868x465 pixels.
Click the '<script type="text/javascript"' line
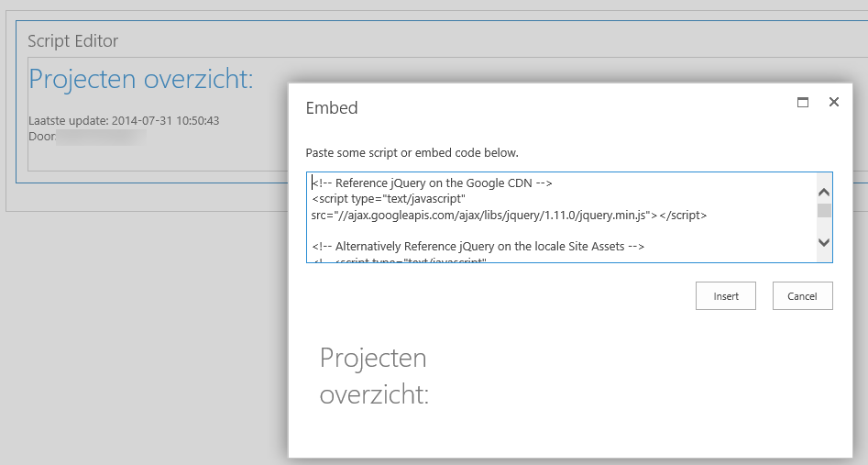click(389, 198)
